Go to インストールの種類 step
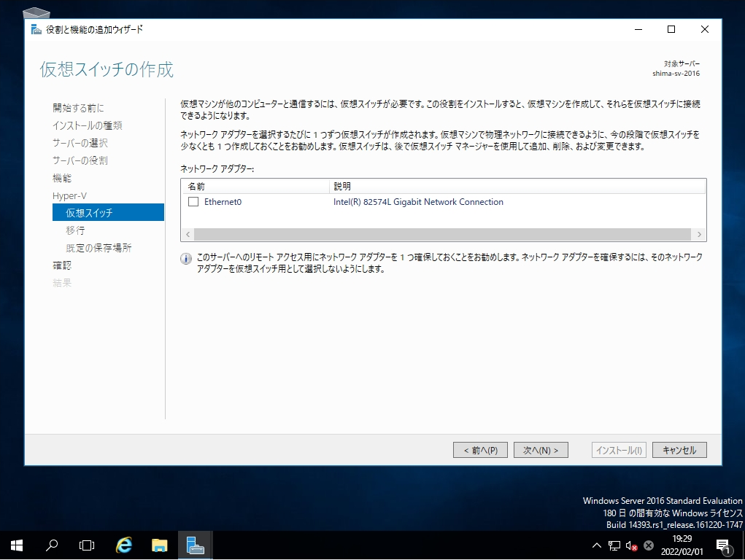This screenshot has width=745, height=560. (x=88, y=125)
